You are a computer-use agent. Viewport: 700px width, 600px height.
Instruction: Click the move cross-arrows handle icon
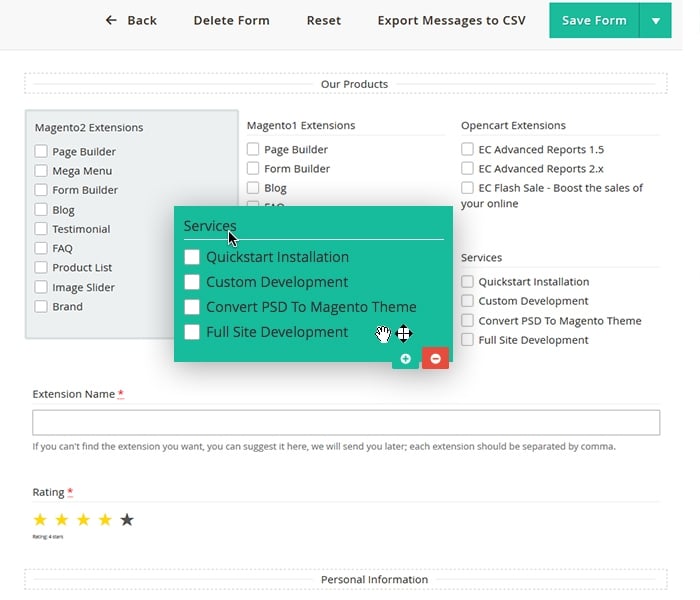tap(404, 333)
